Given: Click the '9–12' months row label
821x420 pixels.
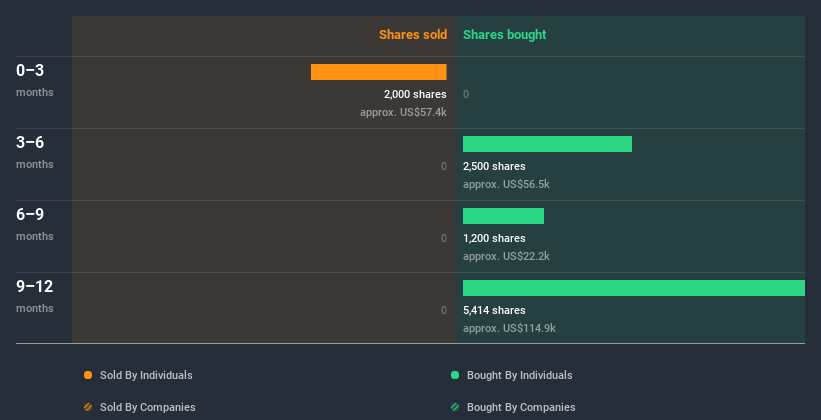Looking at the screenshot, I should [35, 286].
